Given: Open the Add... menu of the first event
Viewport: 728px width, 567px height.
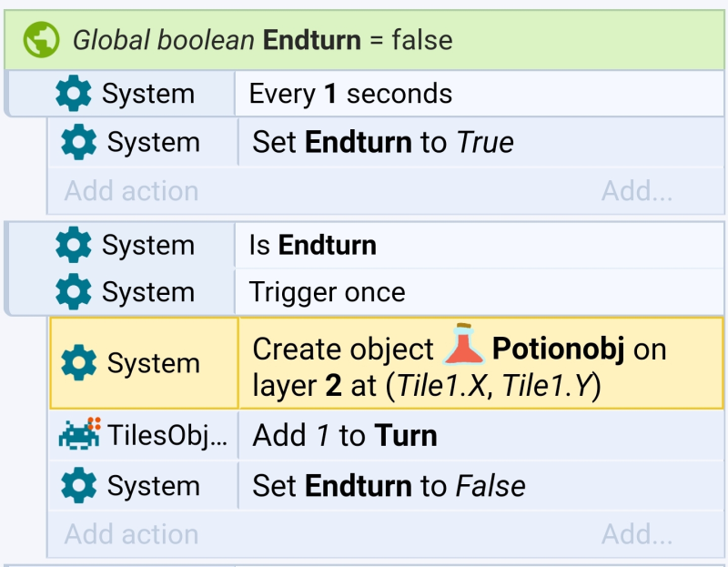Looking at the screenshot, I should [x=637, y=190].
